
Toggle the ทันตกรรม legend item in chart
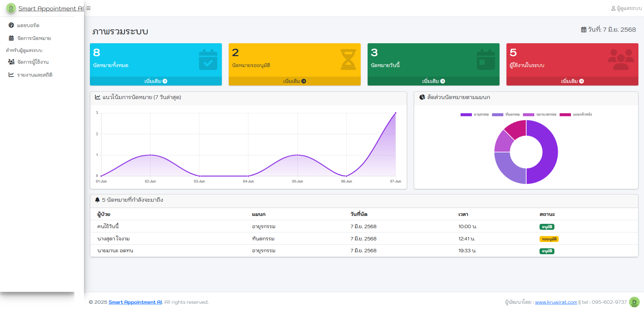[x=512, y=115]
